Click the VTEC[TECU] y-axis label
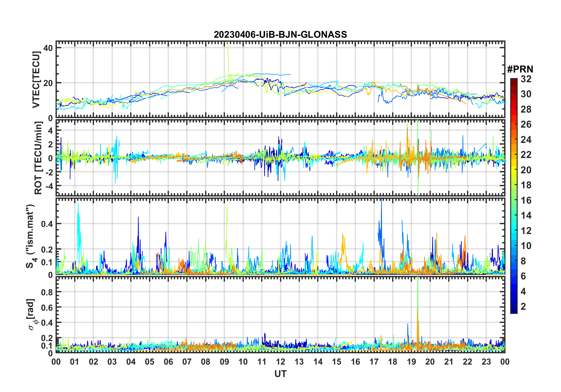The image size is (561, 392). tap(36, 80)
